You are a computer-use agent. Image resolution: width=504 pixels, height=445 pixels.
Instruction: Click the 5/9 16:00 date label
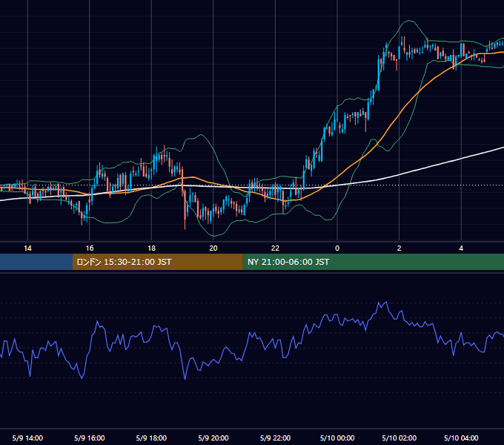tap(90, 438)
